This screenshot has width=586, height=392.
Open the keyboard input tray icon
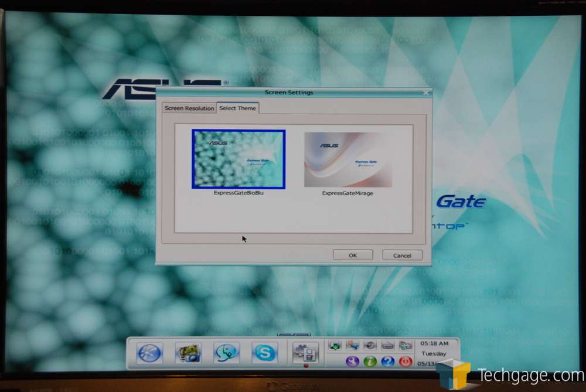click(x=387, y=346)
